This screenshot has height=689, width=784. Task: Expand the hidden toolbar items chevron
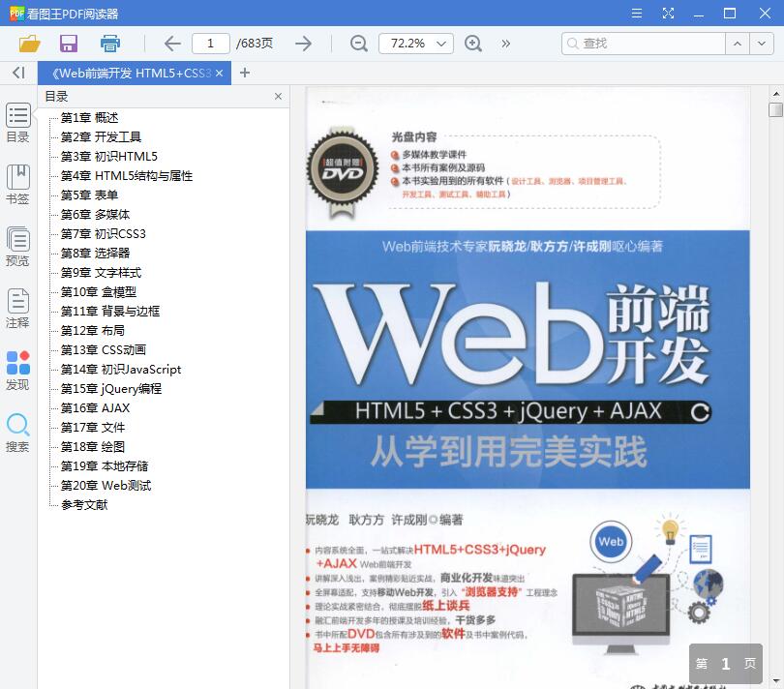pos(505,44)
